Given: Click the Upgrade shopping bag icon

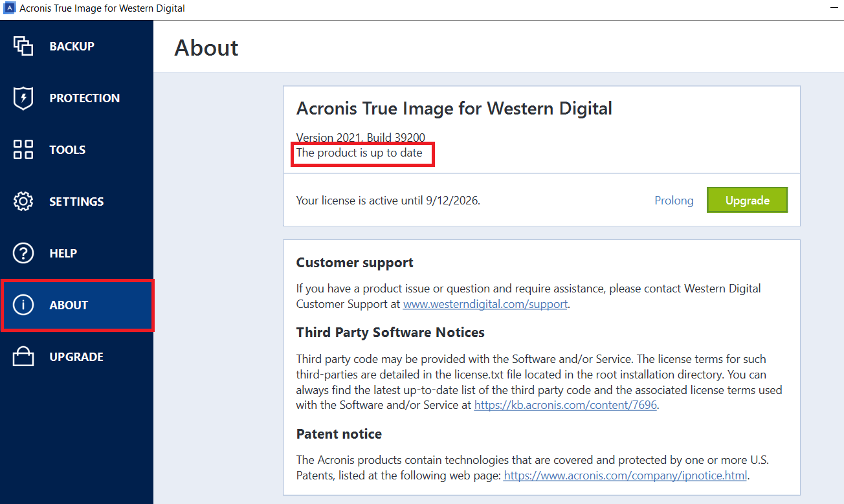Looking at the screenshot, I should click(23, 356).
